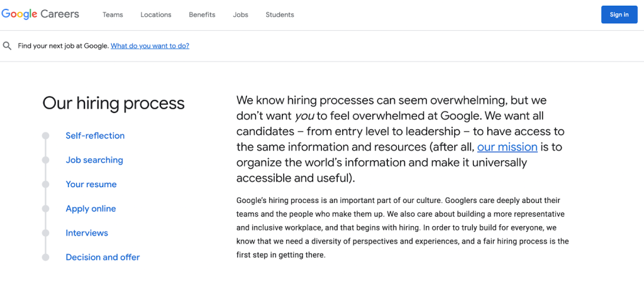The height and width of the screenshot is (282, 644).
Task: Click the magnifying glass search icon
Action: pyautogui.click(x=8, y=46)
